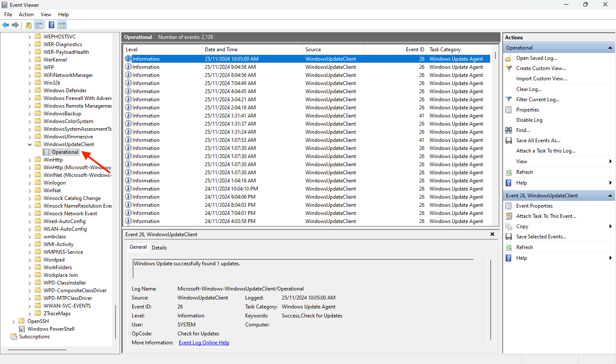
Task: Open Find using the binoculars icon
Action: point(509,130)
